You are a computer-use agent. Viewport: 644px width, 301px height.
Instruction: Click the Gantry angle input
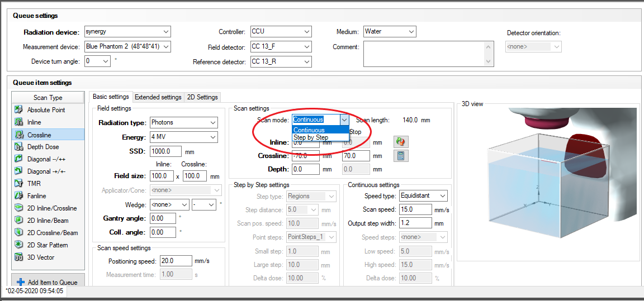163,218
